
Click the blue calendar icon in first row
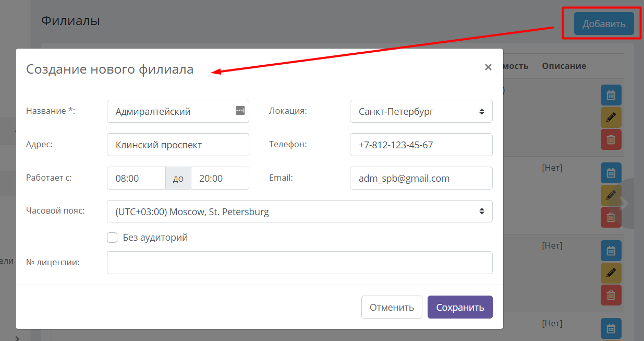click(x=611, y=96)
